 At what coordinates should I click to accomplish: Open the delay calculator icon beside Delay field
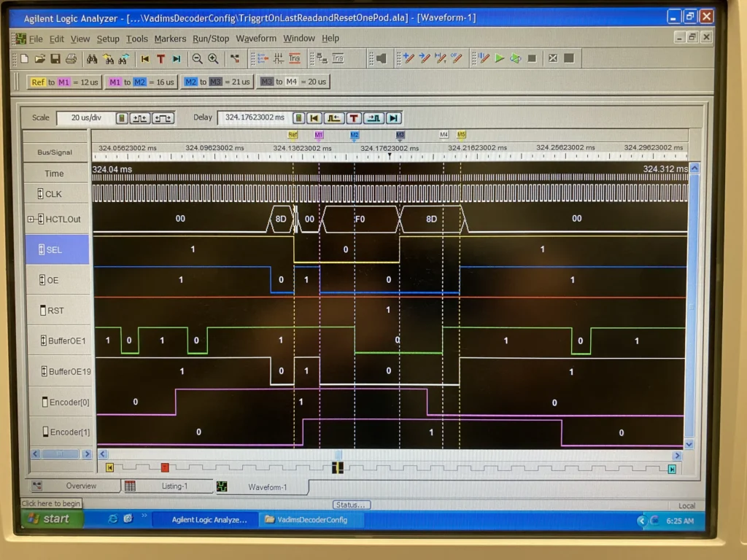pos(298,118)
